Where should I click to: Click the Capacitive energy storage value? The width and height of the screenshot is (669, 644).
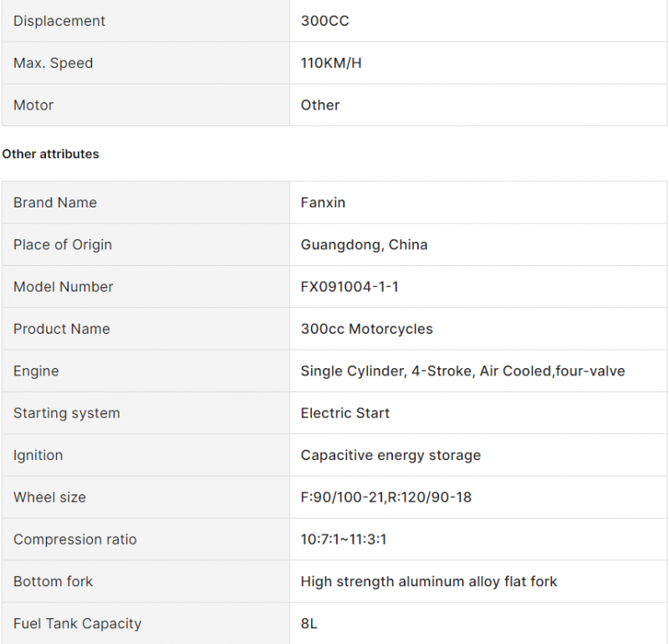click(x=391, y=455)
